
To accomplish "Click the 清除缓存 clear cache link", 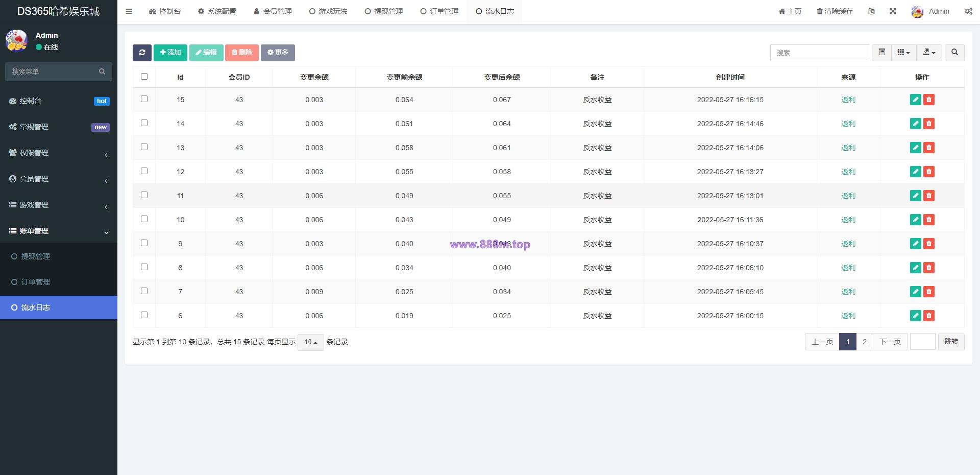I will click(x=835, y=11).
